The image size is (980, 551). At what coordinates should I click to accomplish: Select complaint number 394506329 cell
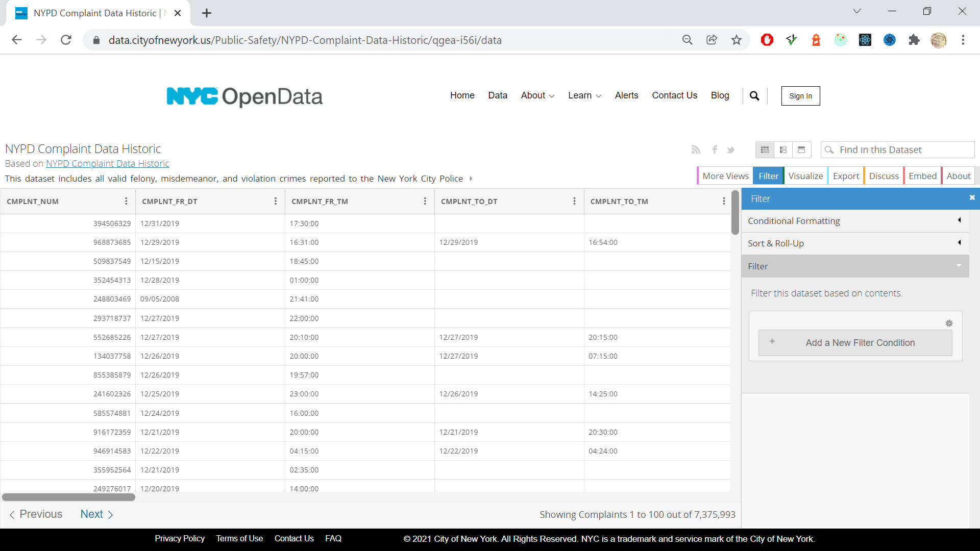(x=68, y=223)
